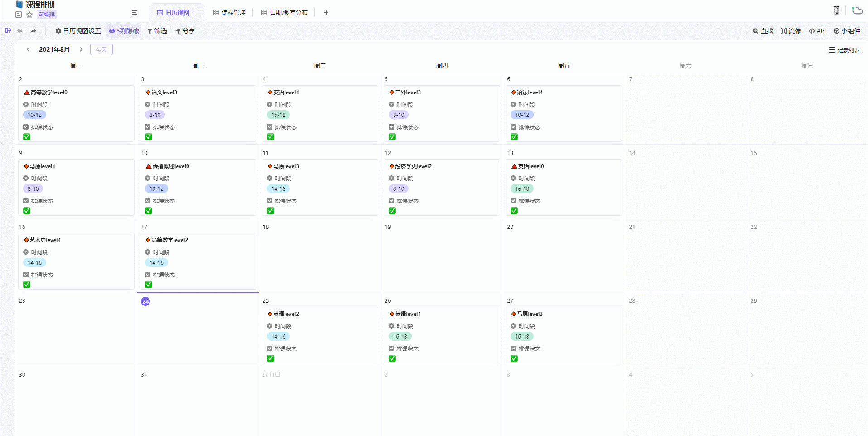The height and width of the screenshot is (436, 868).
Task: Open the 记录列表 record list
Action: point(844,50)
